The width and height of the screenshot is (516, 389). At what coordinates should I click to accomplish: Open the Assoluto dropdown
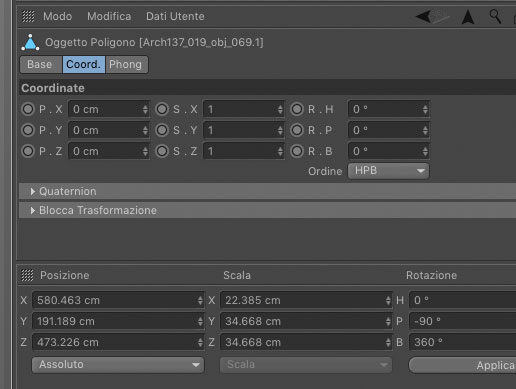click(118, 365)
